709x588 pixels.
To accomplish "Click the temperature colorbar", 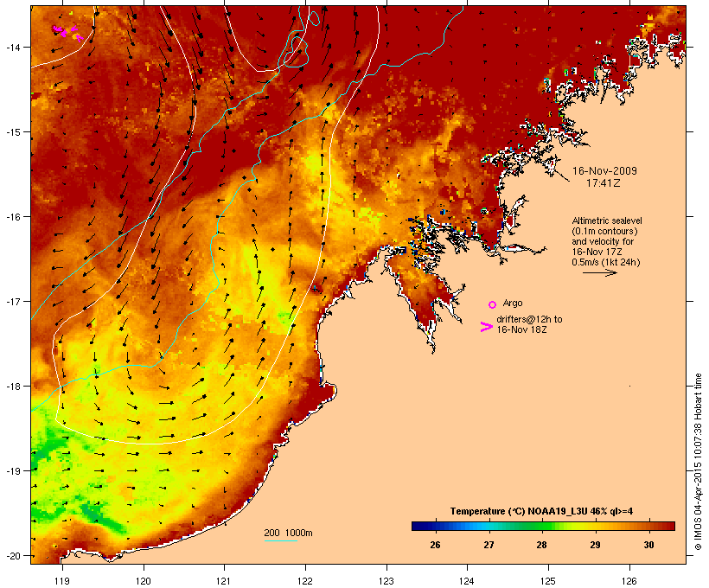I will [x=543, y=526].
